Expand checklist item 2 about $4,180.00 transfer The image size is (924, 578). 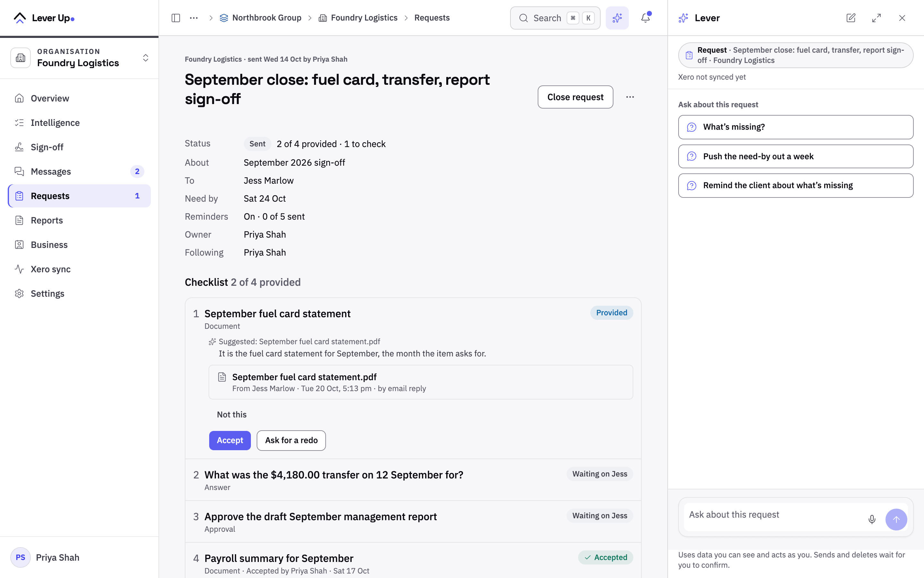pos(413,480)
